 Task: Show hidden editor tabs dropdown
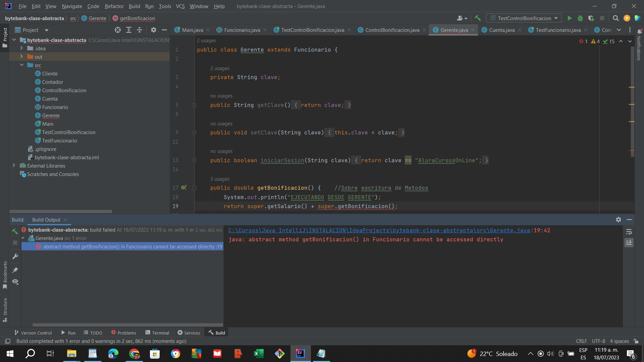[x=619, y=30]
